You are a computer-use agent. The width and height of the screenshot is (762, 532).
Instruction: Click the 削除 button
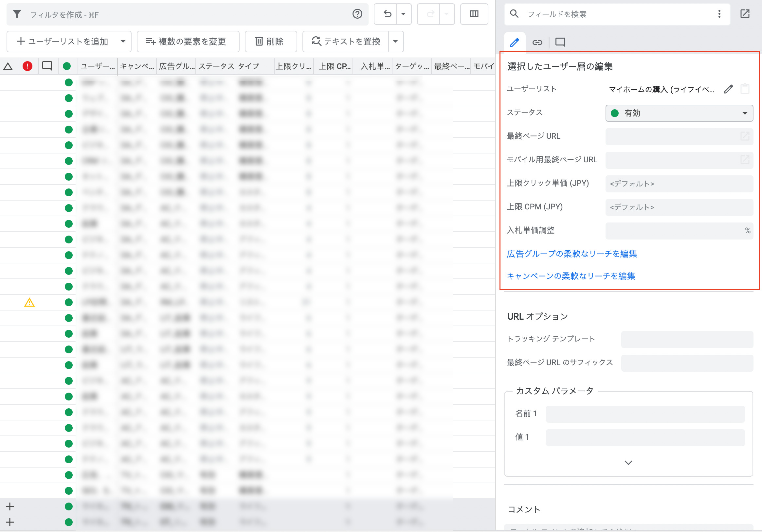pos(270,42)
